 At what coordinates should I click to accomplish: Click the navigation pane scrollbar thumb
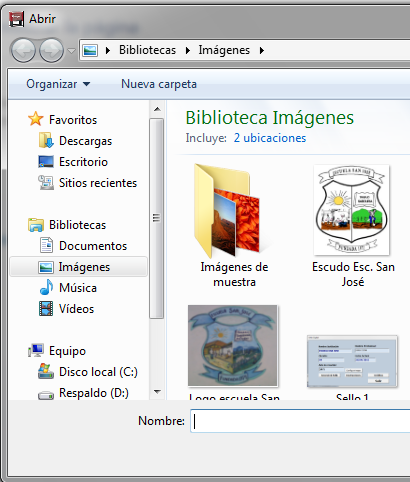156,218
